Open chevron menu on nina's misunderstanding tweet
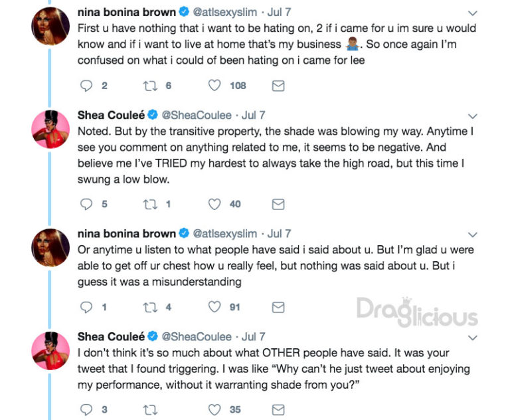The width and height of the screenshot is (510, 420). pyautogui.click(x=472, y=235)
